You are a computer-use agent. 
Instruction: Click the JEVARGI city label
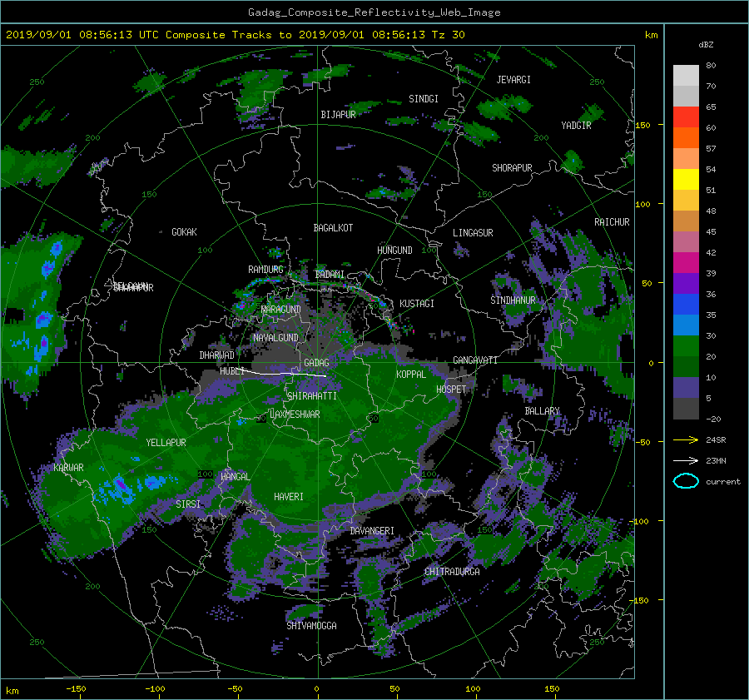(x=513, y=80)
